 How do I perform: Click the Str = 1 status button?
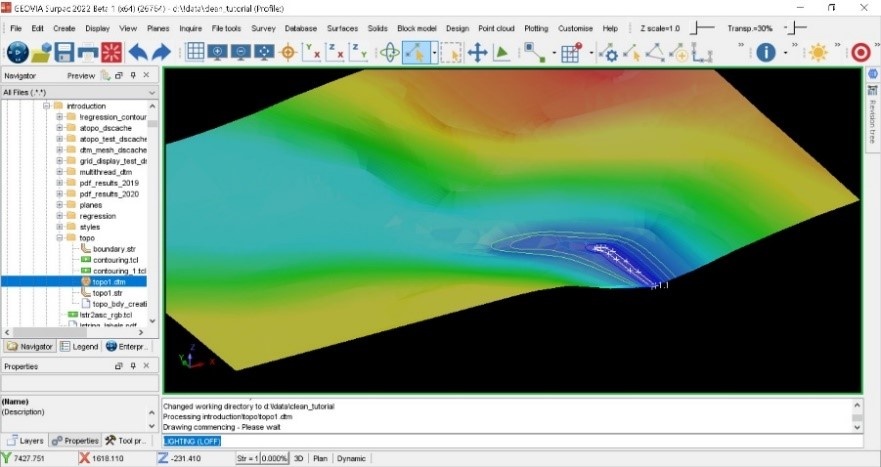(x=247, y=459)
